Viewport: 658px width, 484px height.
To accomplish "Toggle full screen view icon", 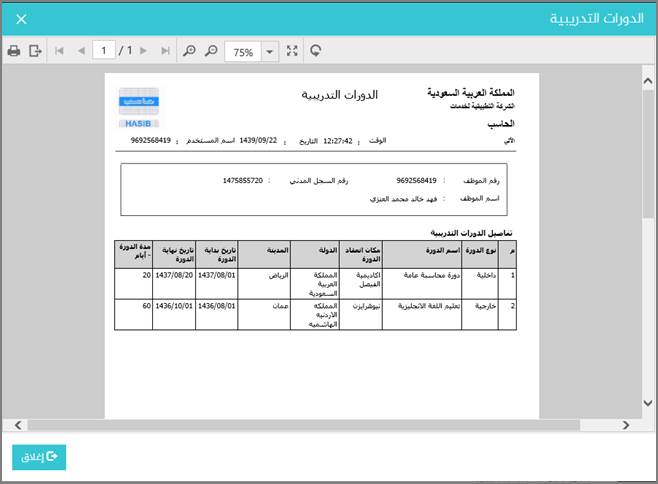I will [292, 51].
